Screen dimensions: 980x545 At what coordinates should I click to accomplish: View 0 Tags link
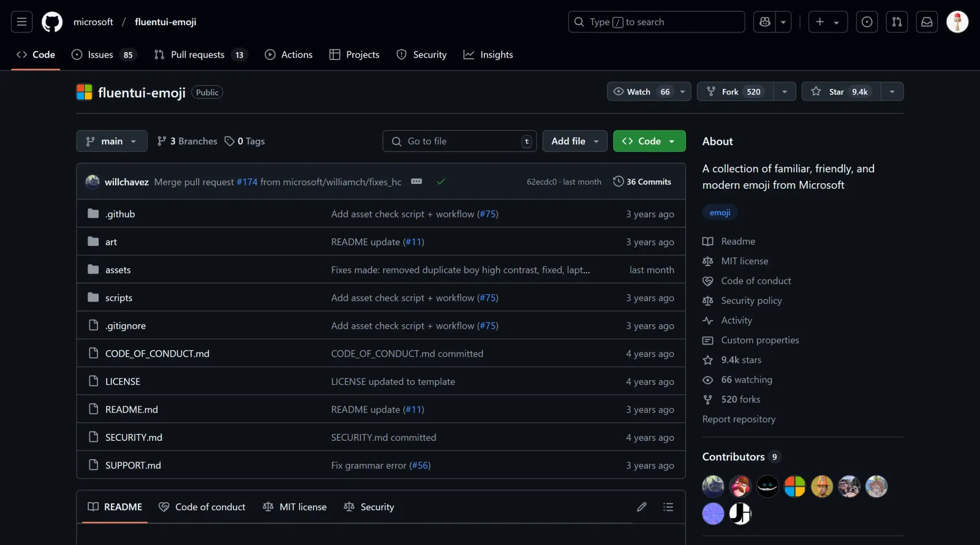(245, 141)
